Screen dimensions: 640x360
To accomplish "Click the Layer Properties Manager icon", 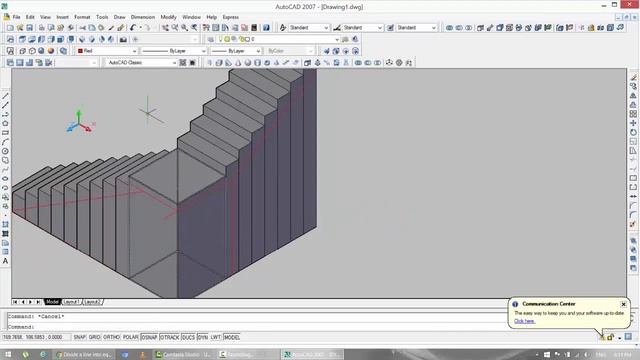I will (211, 39).
